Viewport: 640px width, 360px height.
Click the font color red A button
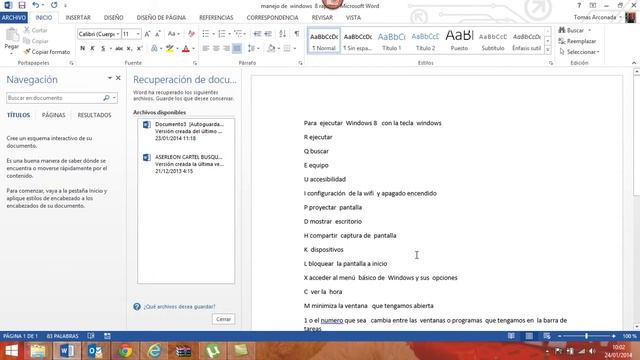tap(186, 48)
